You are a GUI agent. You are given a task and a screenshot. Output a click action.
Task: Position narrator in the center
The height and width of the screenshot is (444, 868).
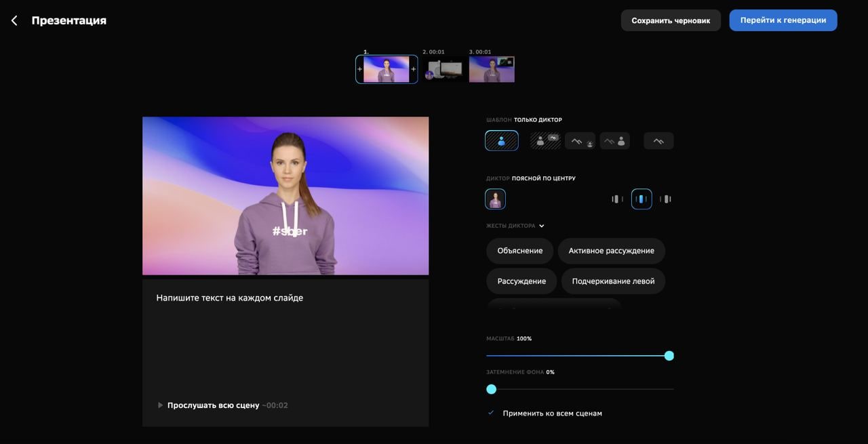(x=642, y=199)
